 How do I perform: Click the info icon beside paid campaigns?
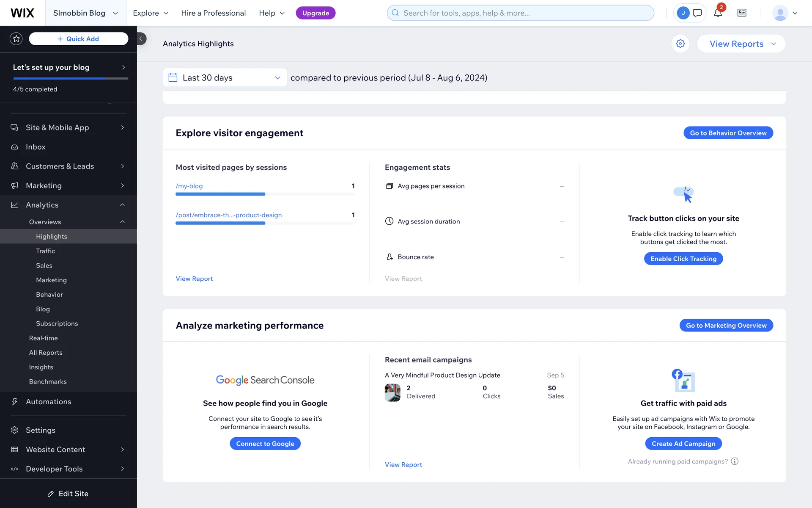(735, 461)
